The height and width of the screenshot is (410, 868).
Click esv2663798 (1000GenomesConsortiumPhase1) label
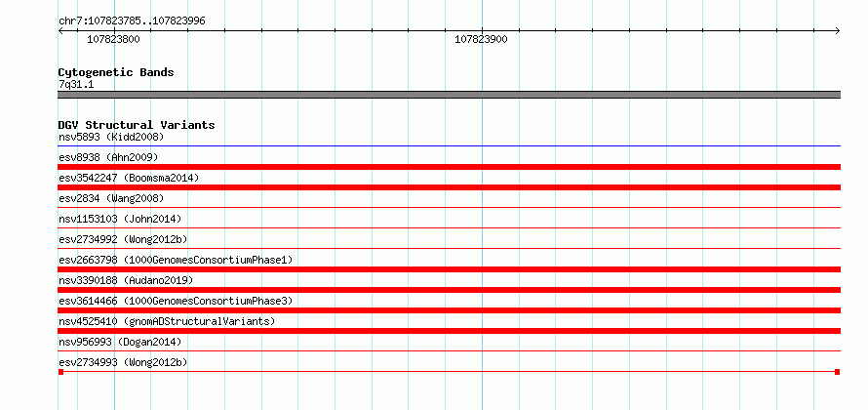point(176,260)
